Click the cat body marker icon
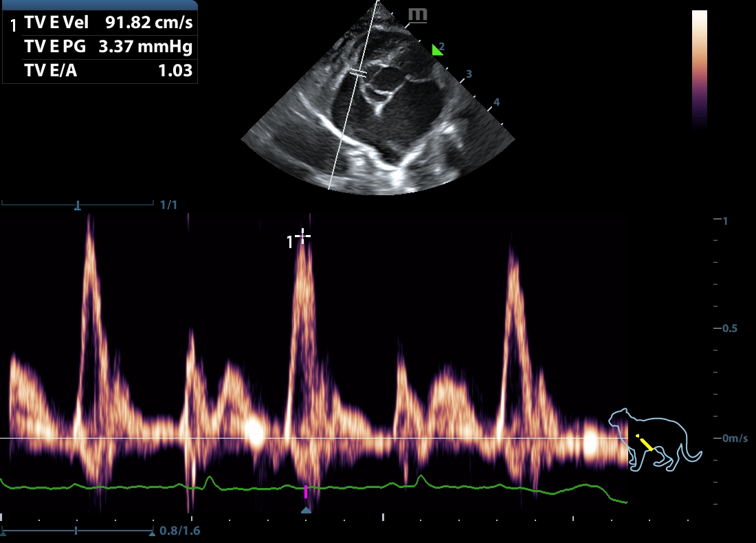 point(654,440)
